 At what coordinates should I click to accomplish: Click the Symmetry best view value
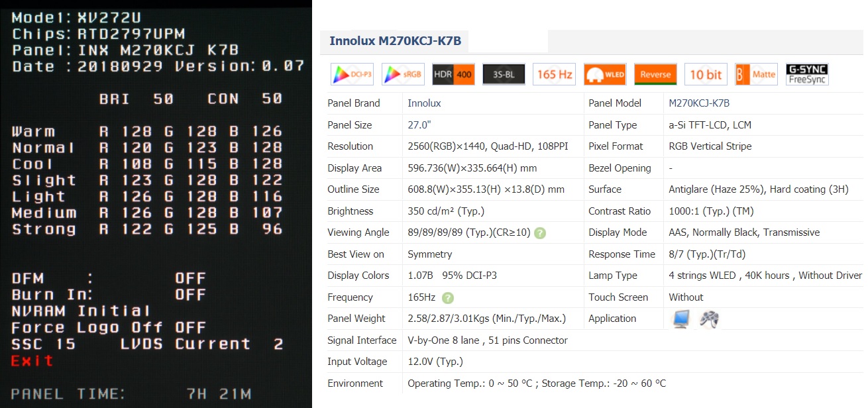point(430,254)
